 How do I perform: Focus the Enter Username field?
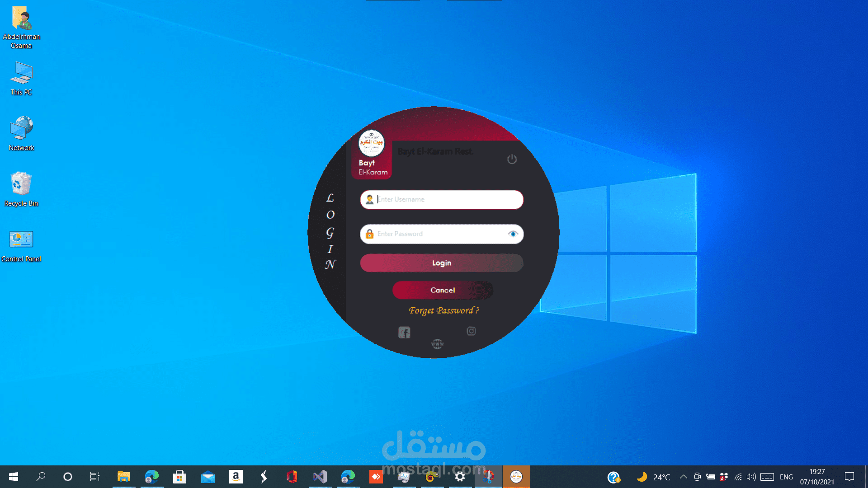tap(448, 199)
